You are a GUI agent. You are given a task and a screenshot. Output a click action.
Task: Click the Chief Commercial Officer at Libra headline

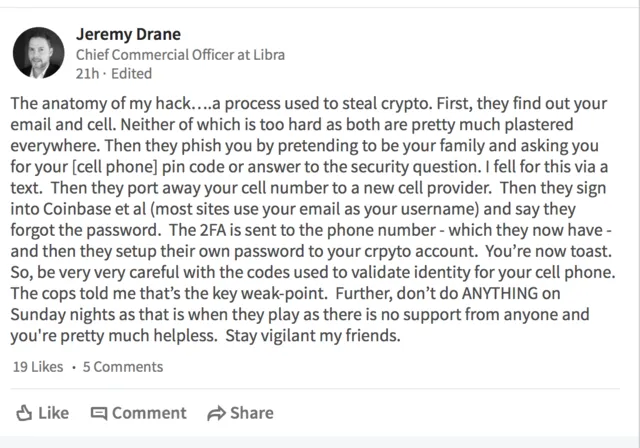180,55
